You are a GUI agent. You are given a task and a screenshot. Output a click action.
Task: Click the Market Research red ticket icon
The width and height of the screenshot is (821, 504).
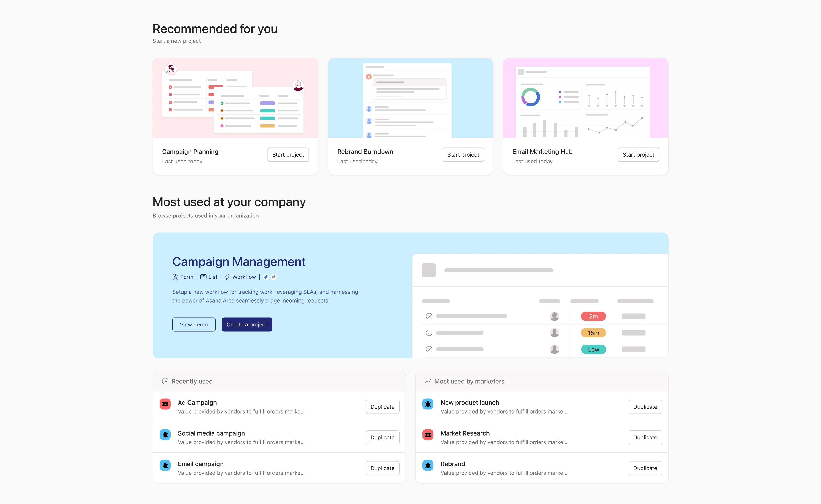tap(428, 435)
